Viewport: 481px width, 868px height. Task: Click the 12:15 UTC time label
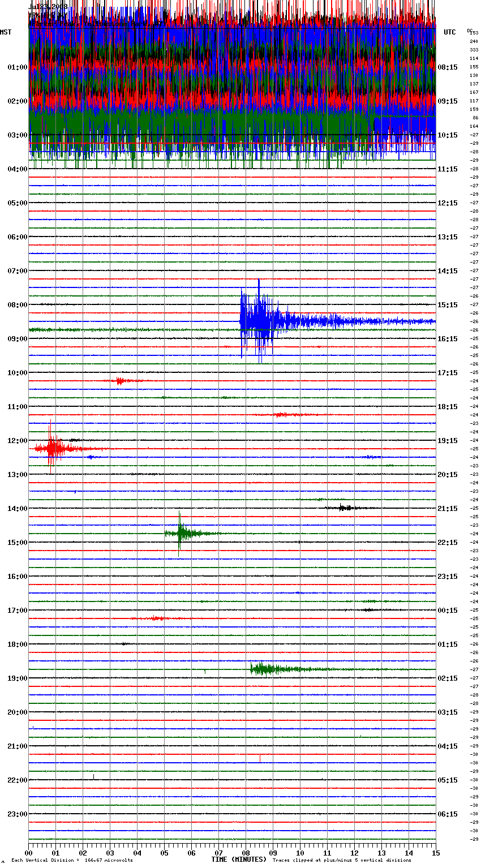(x=448, y=203)
